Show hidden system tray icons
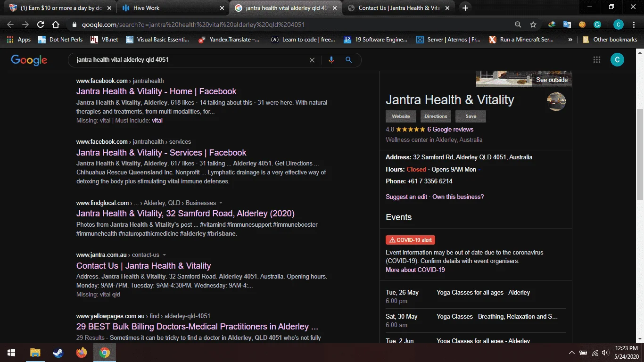Screen dimensions: 644x362 pyautogui.click(x=572, y=353)
